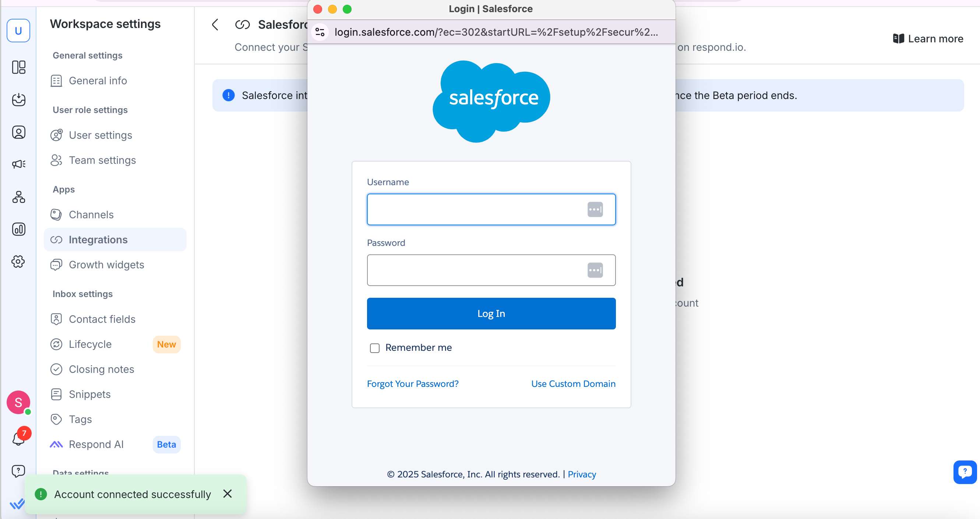
Task: Click the Log In button
Action: pyautogui.click(x=491, y=314)
